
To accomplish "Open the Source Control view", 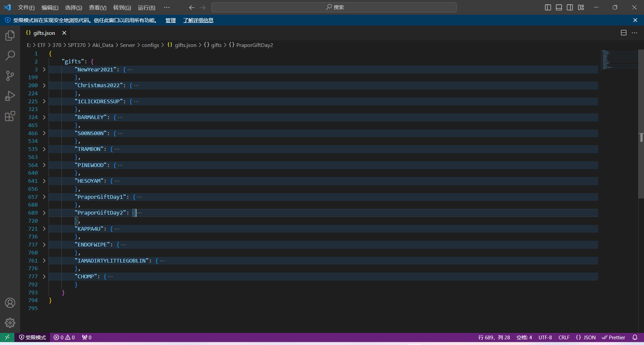I will 10,76.
